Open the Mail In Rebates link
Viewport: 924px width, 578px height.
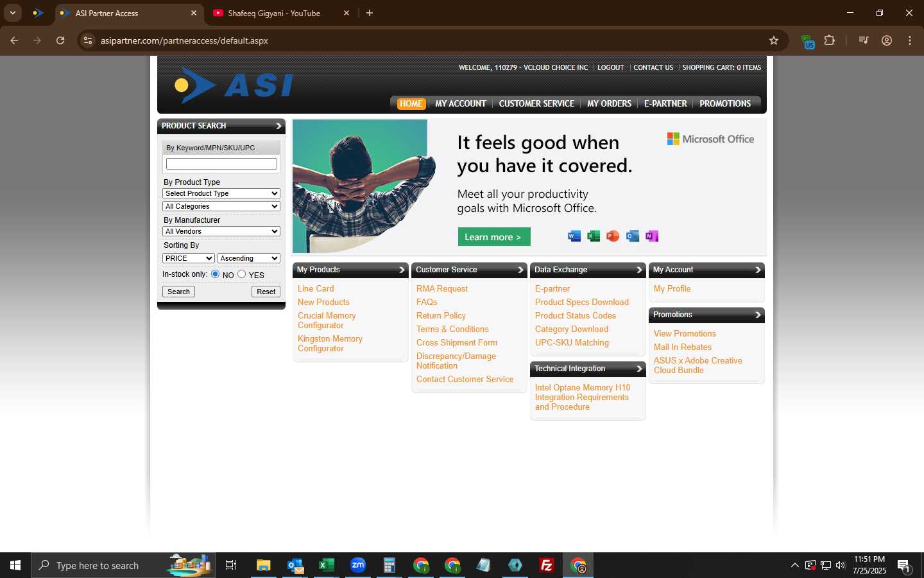[683, 347]
